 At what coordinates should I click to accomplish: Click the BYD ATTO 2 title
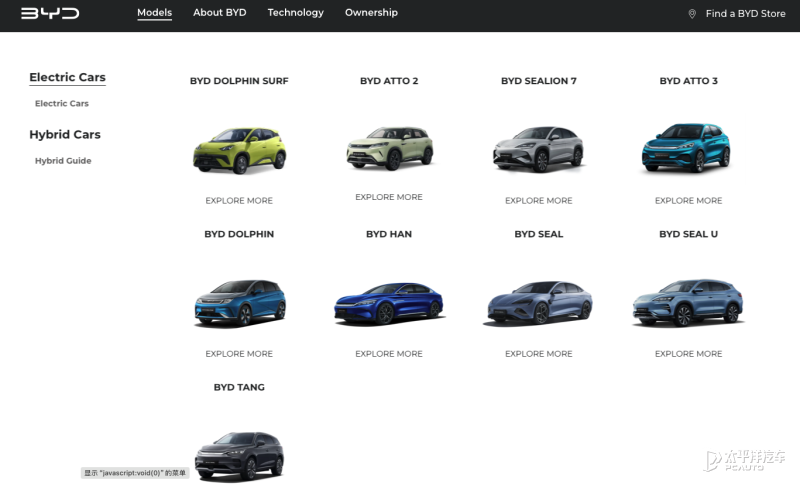389,81
